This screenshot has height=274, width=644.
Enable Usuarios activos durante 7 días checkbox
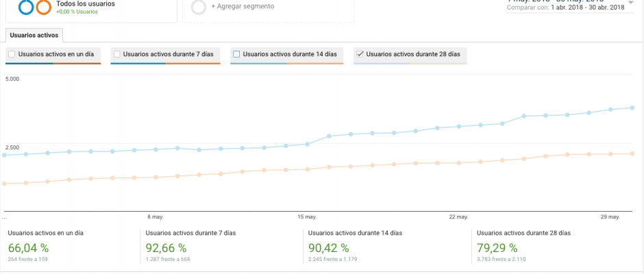[116, 54]
